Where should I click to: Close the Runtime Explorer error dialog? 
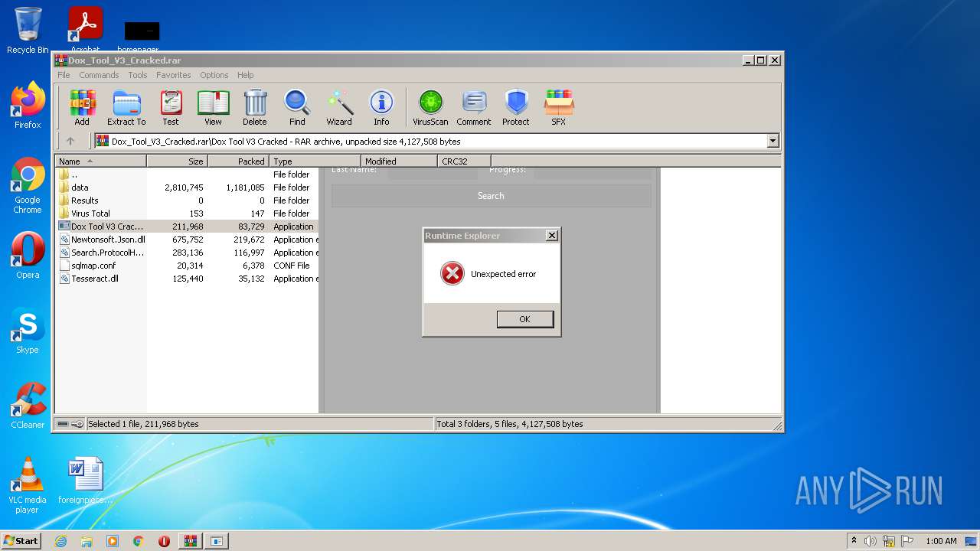coord(551,236)
